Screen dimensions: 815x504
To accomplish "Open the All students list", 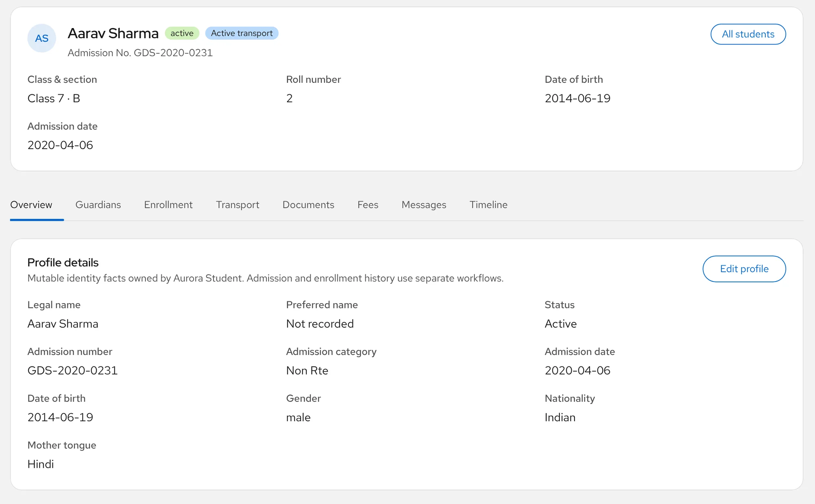I will [748, 34].
